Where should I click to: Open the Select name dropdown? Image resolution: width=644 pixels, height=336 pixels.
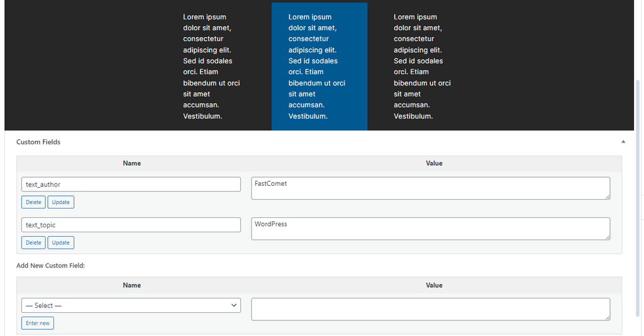click(131, 305)
